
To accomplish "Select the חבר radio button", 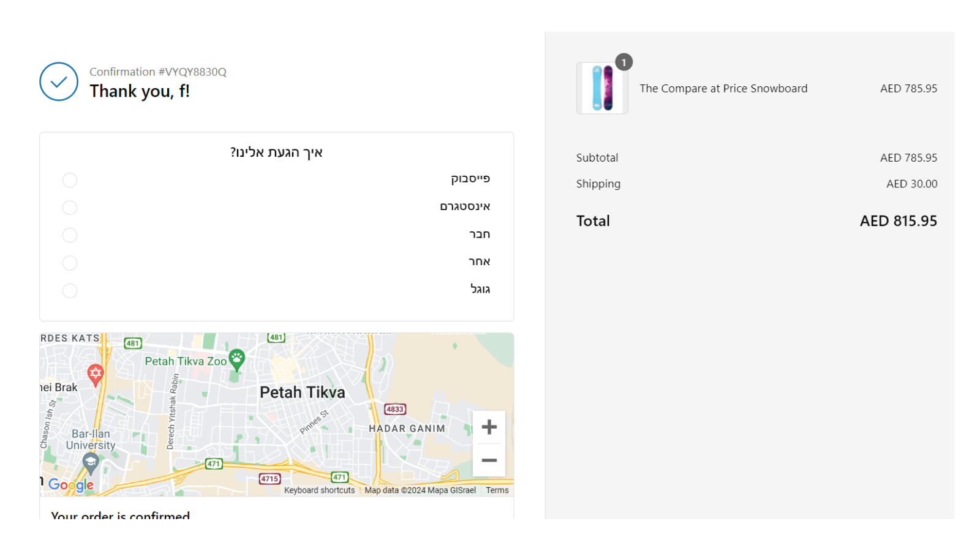I will pyautogui.click(x=69, y=235).
